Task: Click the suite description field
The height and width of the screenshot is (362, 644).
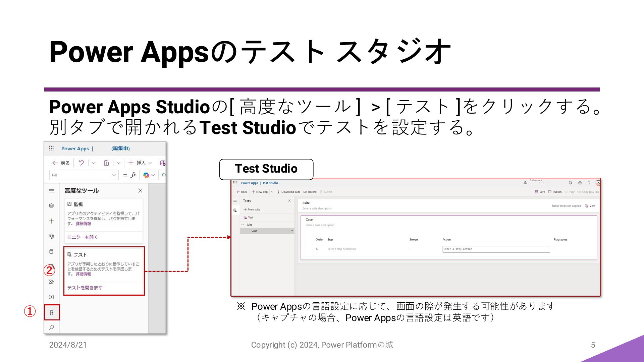Action: tap(317, 208)
